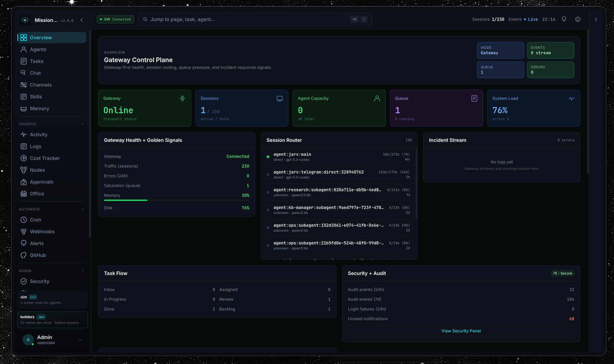Collapse the AUTOMATE sidebar section

83,209
